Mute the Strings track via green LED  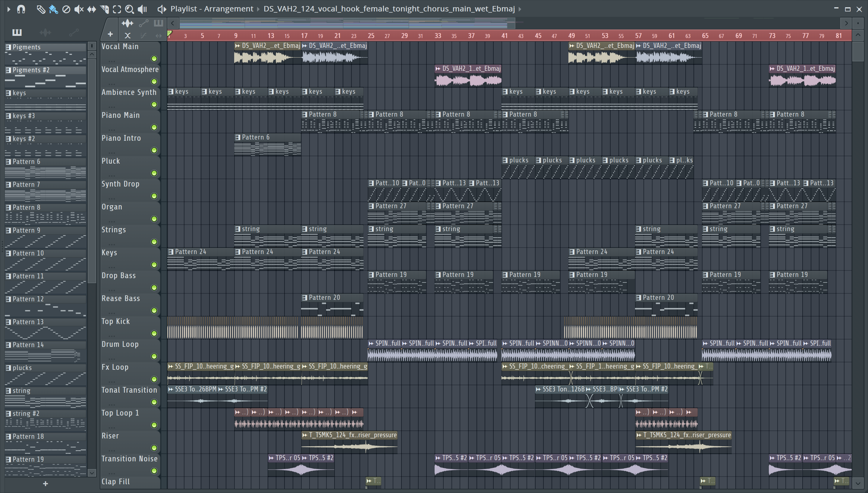tap(154, 242)
